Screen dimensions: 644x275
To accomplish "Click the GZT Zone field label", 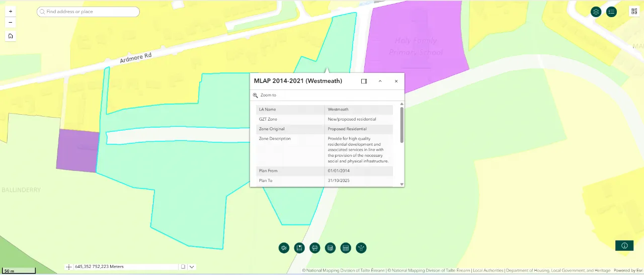I will (x=268, y=119).
